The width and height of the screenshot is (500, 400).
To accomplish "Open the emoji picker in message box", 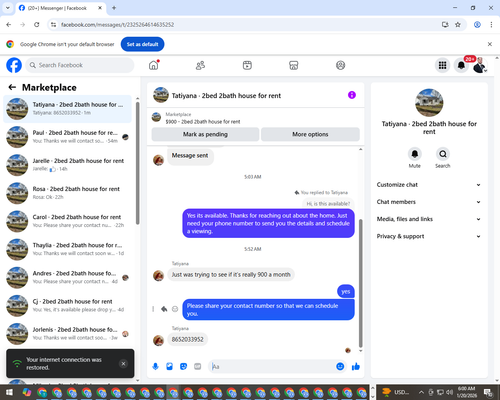I will tap(340, 367).
